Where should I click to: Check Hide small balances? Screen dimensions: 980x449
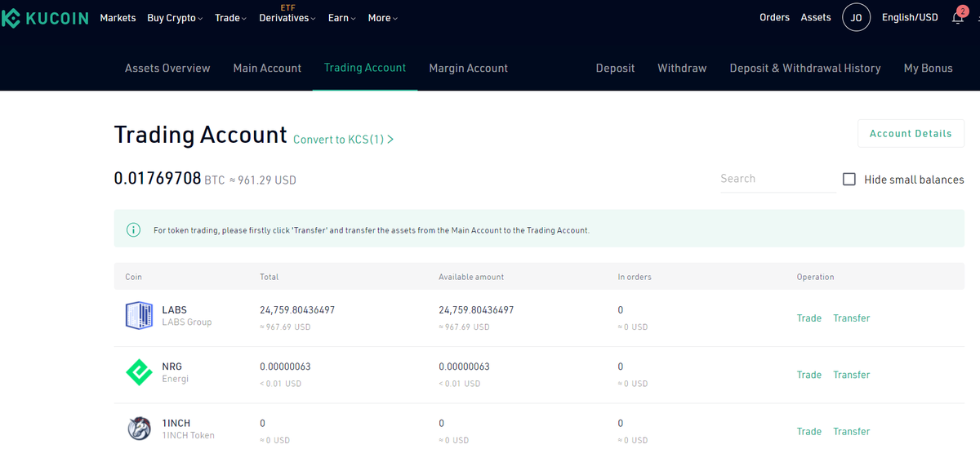[x=849, y=179]
